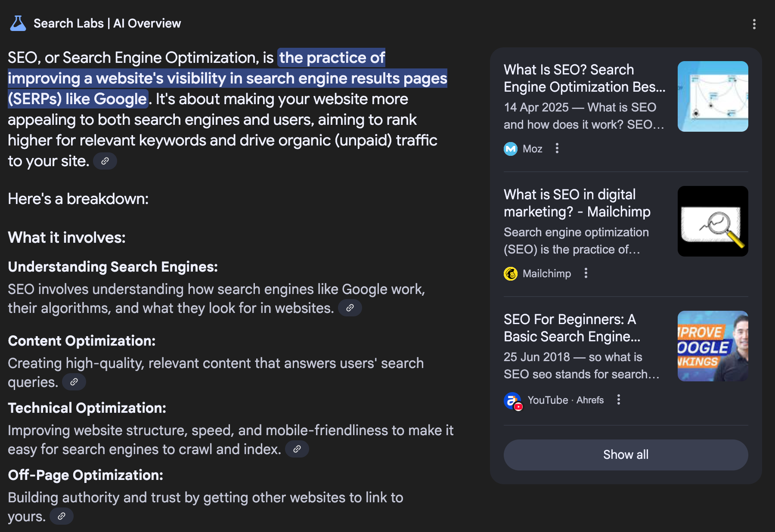Click the sentence 'Creating high-quality, relevant content'

coord(216,373)
